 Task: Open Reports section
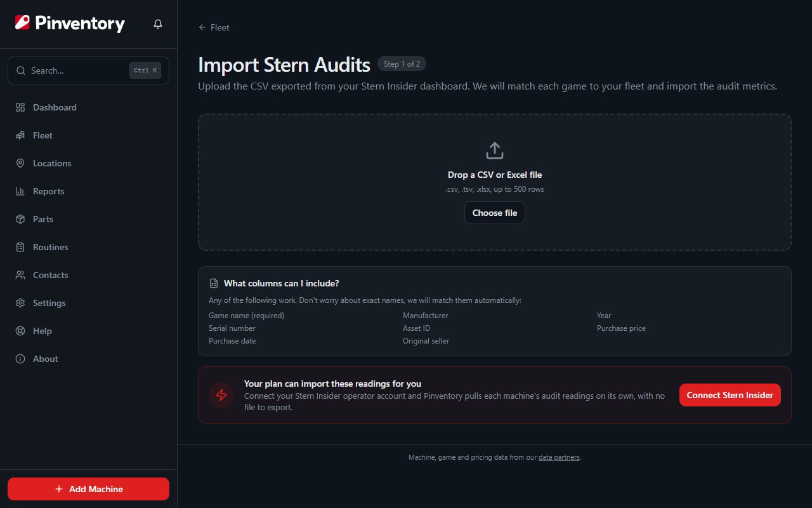pos(89,191)
